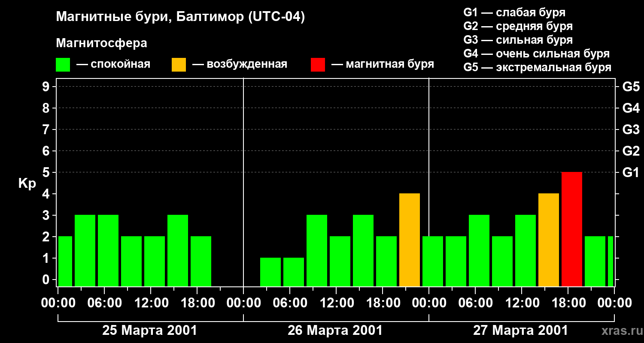This screenshot has width=644, height=343.
Task: Click the 'G4' right-axis scale label
Action: (x=631, y=108)
